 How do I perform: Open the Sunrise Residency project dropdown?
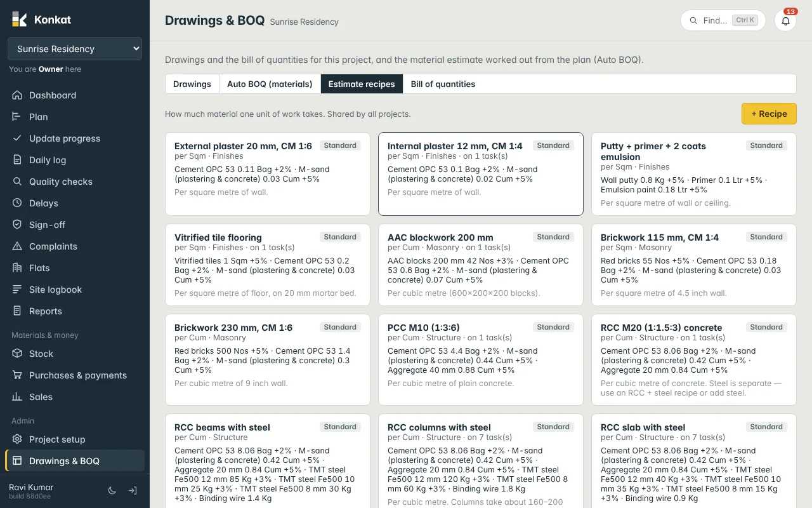[x=75, y=49]
